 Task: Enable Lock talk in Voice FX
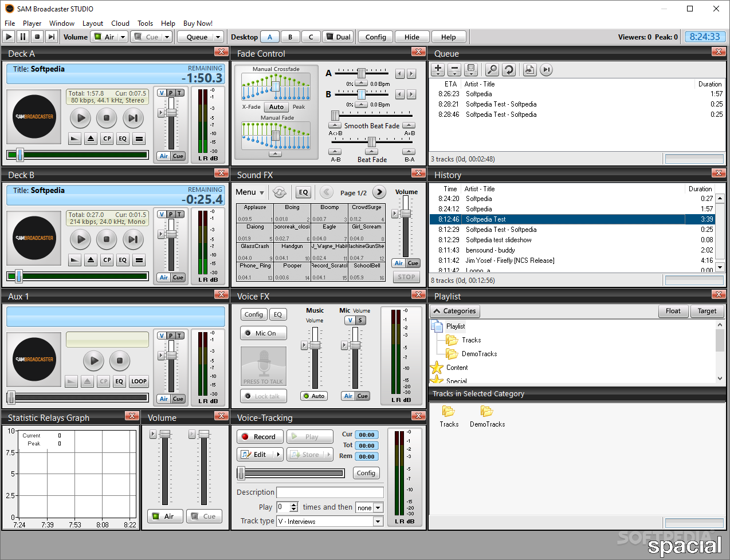[x=264, y=396]
